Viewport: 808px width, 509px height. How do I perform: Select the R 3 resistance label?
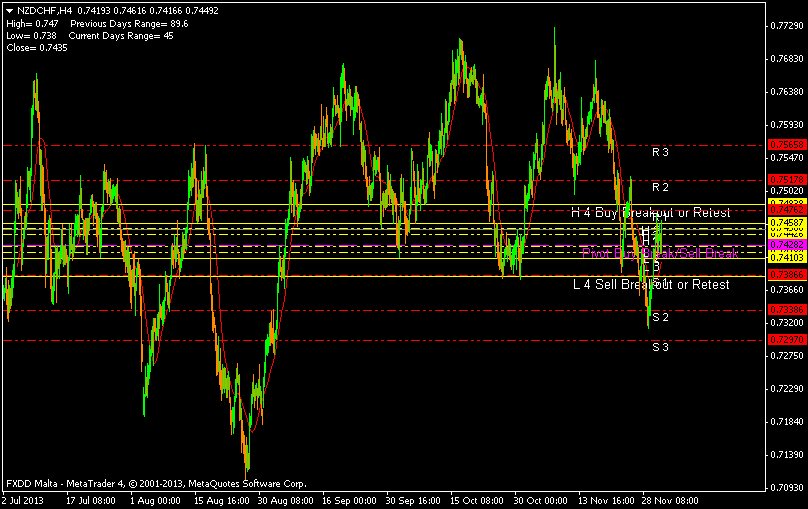point(659,152)
